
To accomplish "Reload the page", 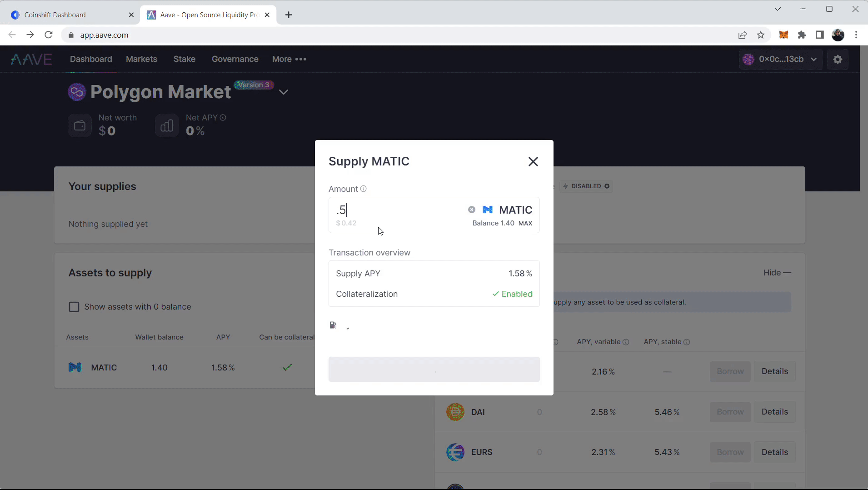I will 49,35.
